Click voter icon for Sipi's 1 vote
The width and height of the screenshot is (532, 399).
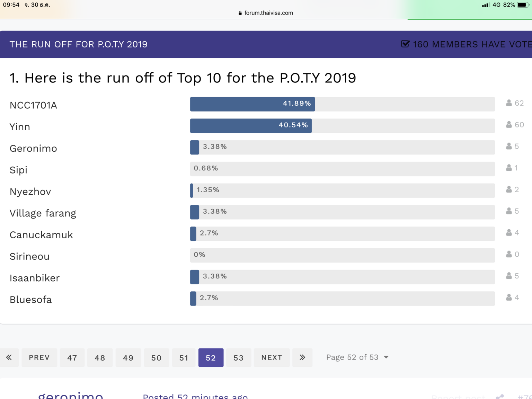(x=509, y=168)
